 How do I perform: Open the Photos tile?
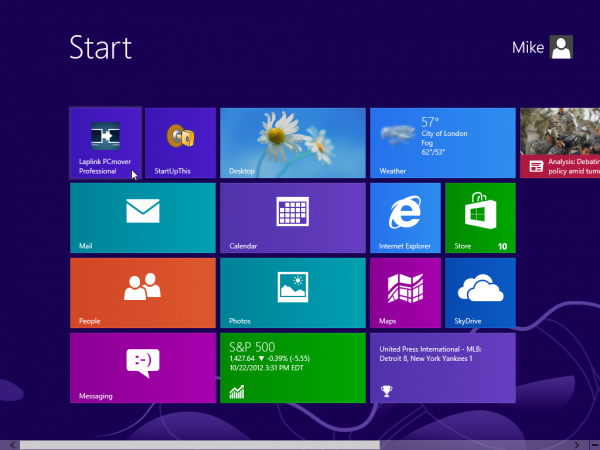click(293, 293)
